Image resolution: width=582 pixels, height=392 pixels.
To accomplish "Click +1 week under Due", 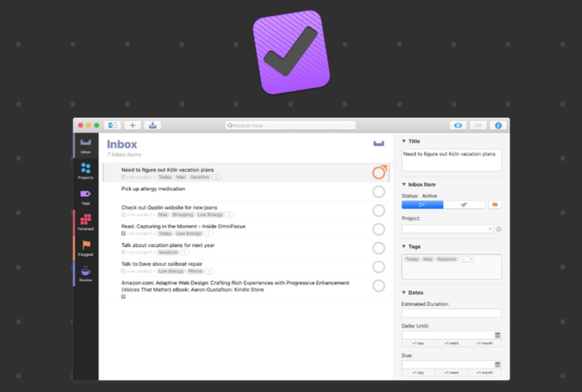I will coord(451,372).
